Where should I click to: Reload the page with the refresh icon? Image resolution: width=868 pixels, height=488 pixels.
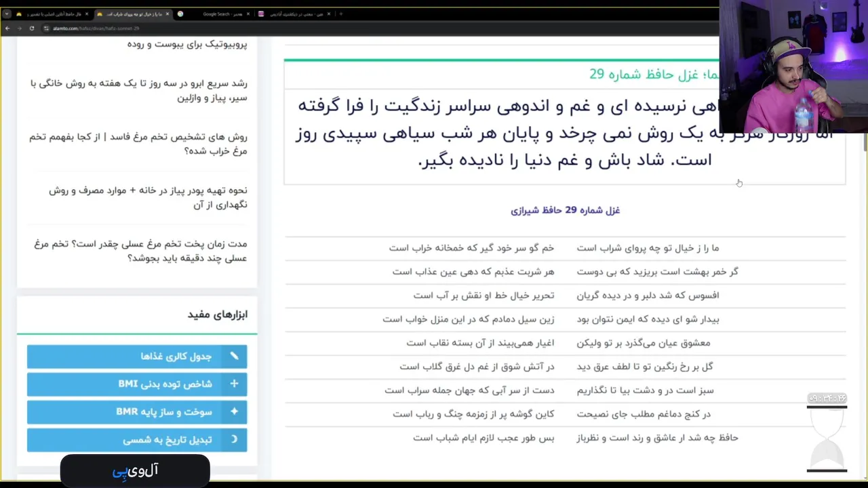[x=32, y=28]
